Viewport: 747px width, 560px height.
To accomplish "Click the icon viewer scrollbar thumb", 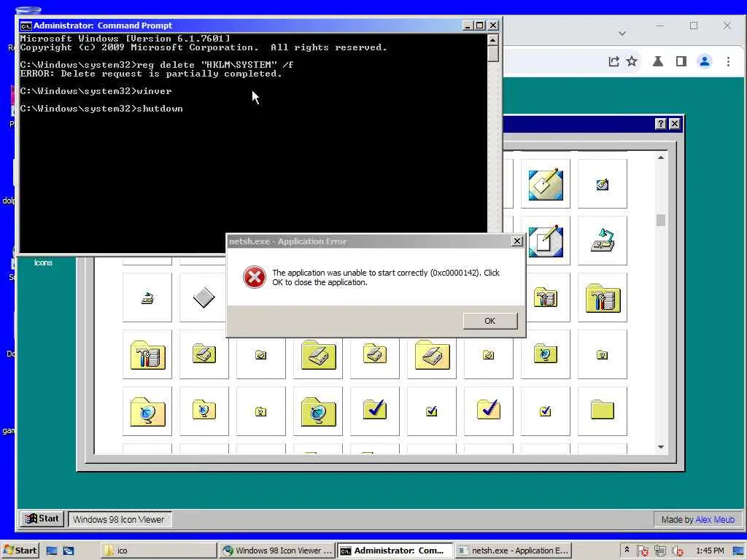I will pyautogui.click(x=661, y=220).
